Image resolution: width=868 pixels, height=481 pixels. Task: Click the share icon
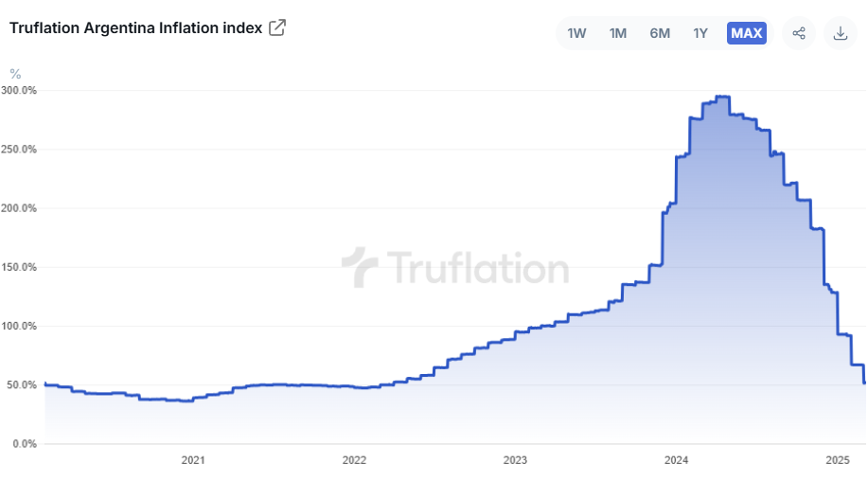pos(799,33)
